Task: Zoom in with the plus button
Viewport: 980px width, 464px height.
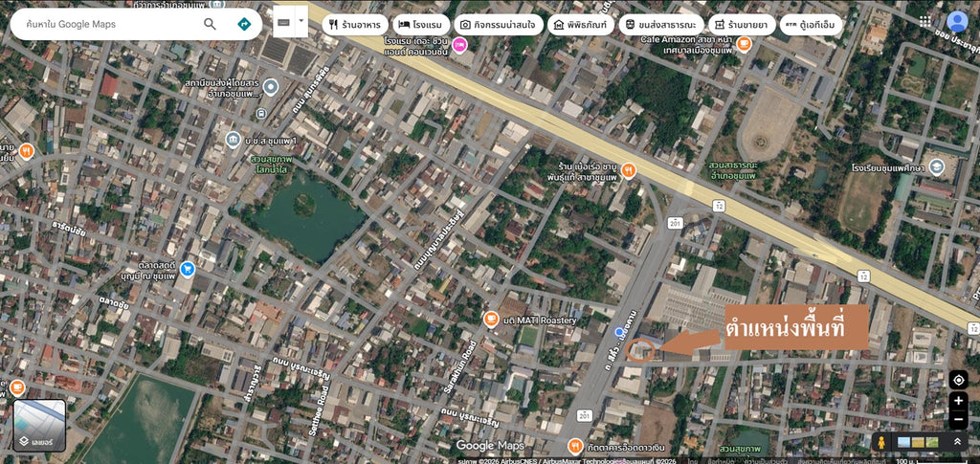Action: [x=958, y=401]
